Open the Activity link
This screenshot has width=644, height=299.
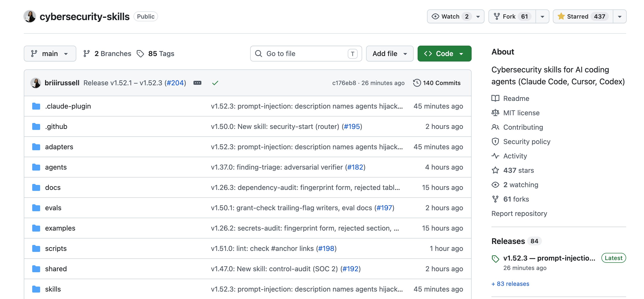point(515,156)
